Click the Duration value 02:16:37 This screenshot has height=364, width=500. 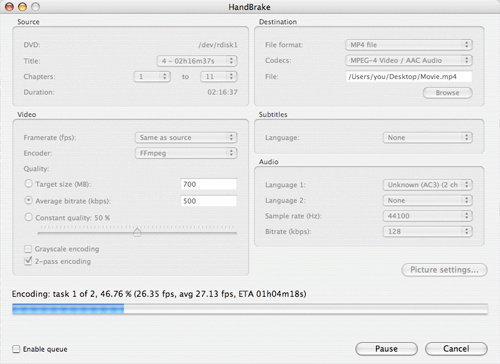(222, 92)
